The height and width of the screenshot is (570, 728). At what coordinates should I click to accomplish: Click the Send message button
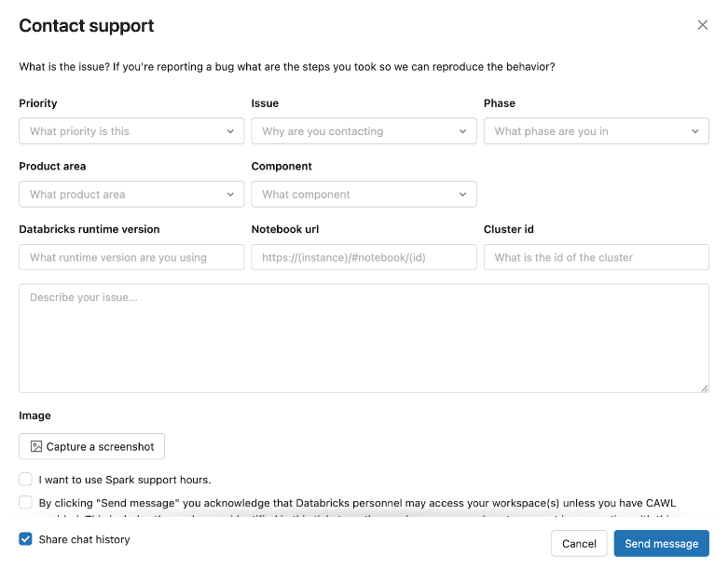click(x=661, y=544)
